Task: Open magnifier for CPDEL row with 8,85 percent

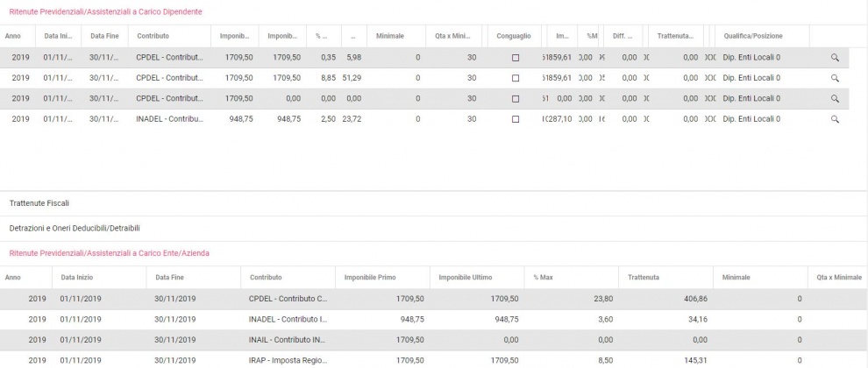Action: (835, 78)
